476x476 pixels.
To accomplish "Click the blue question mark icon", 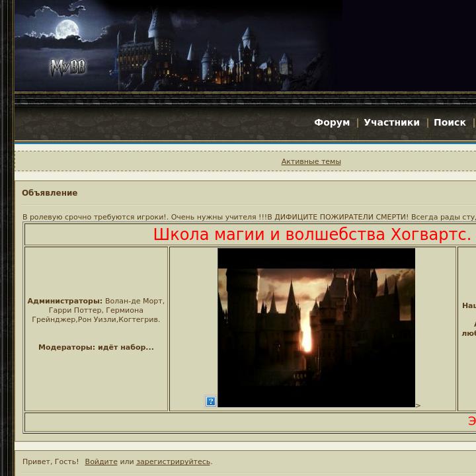I will [x=211, y=401].
